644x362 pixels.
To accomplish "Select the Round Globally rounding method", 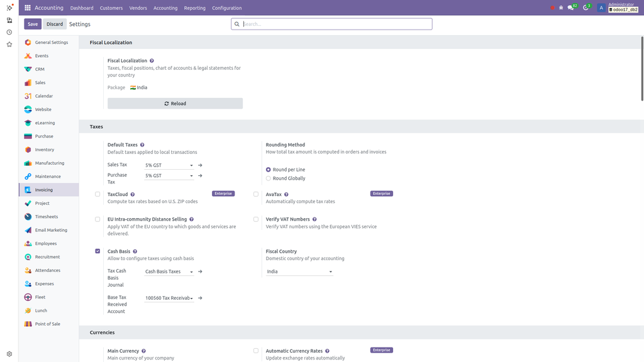I will click(x=267, y=178).
